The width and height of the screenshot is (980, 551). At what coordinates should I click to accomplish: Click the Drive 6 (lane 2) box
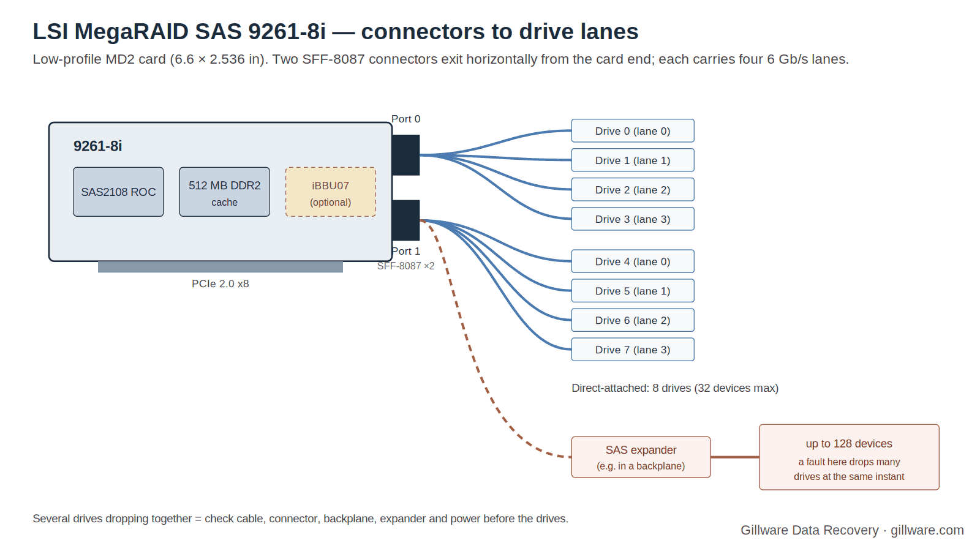633,320
